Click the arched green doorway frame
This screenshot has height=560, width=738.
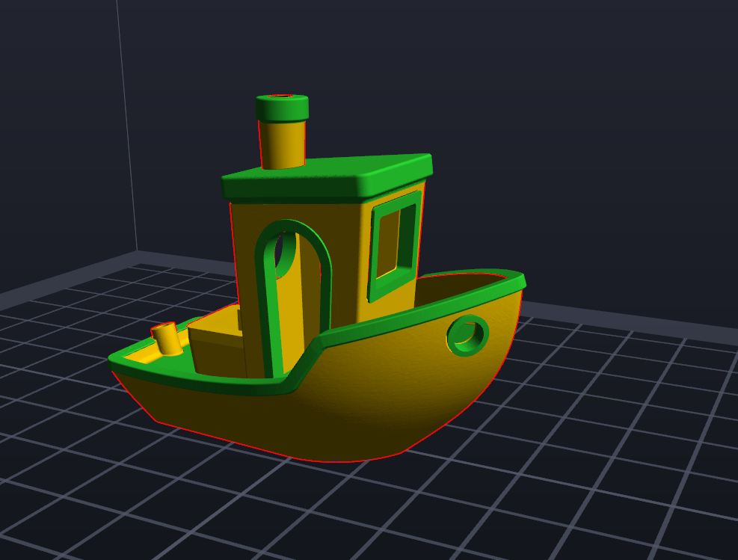[x=294, y=297]
